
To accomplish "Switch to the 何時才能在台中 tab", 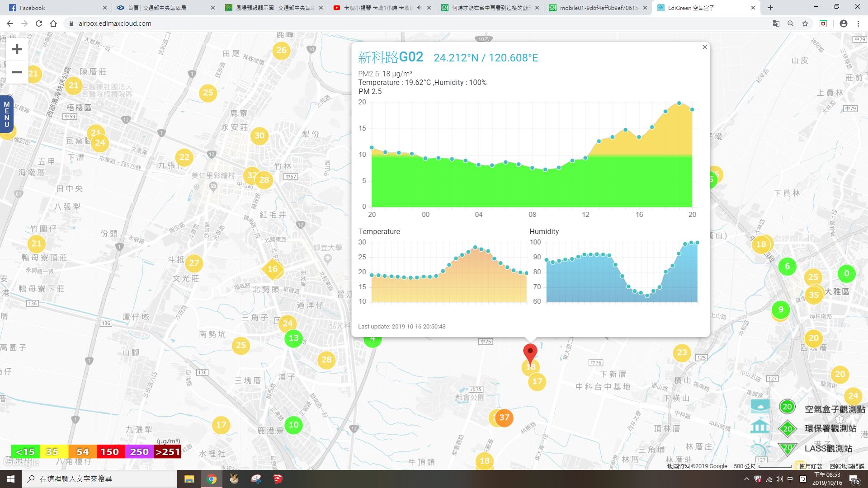I will point(491,8).
